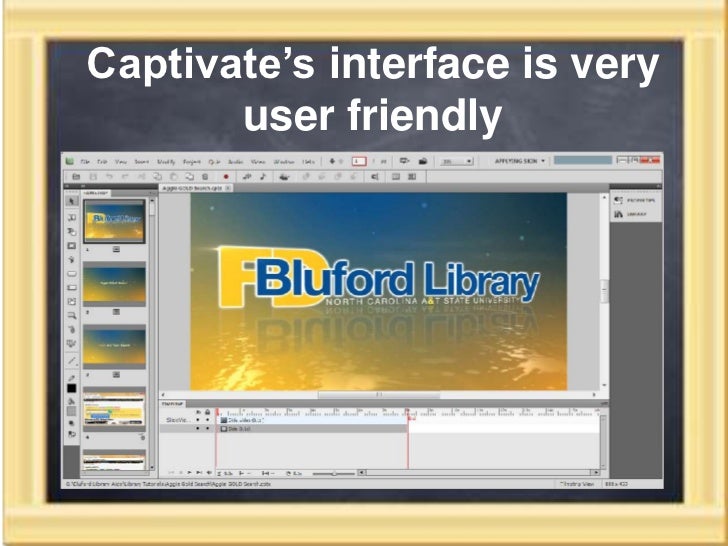Click the 800 x 422 size status text
Viewport: 728px width, 546px height.
pyautogui.click(x=617, y=484)
